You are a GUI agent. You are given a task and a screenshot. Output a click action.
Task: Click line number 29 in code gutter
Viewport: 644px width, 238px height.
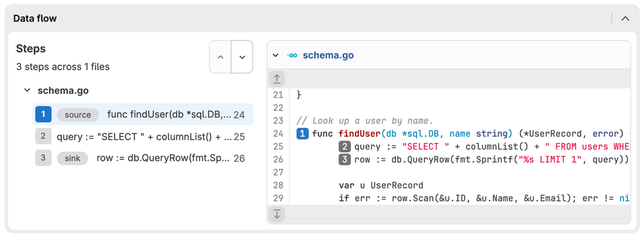[x=278, y=198]
